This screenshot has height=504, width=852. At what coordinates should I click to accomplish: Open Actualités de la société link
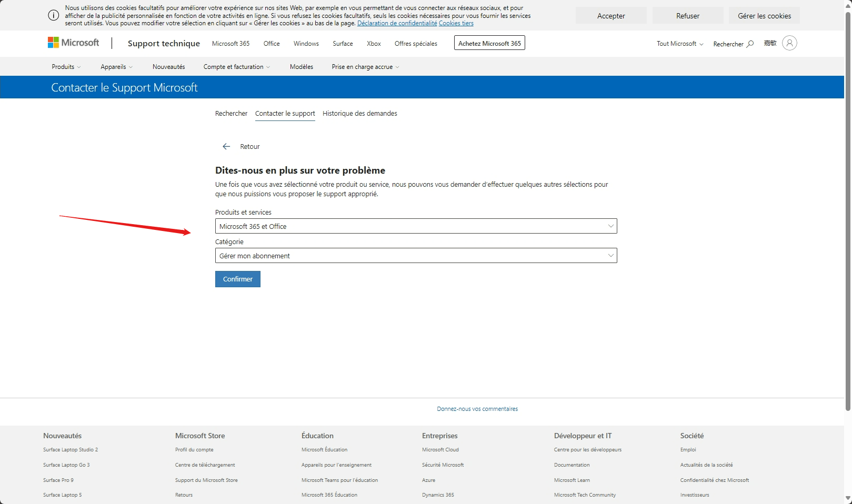706,465
